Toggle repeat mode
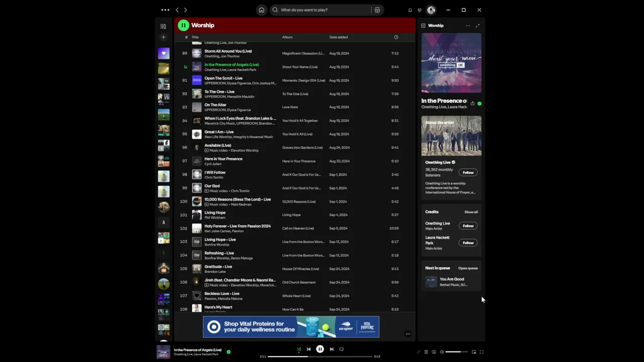 click(x=342, y=349)
